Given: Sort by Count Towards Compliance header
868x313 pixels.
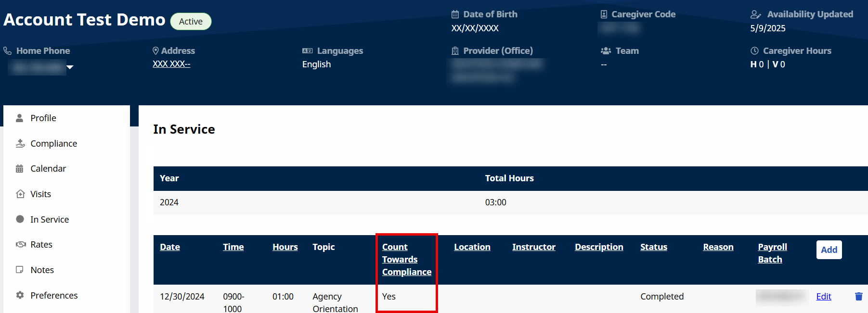Looking at the screenshot, I should (x=406, y=260).
